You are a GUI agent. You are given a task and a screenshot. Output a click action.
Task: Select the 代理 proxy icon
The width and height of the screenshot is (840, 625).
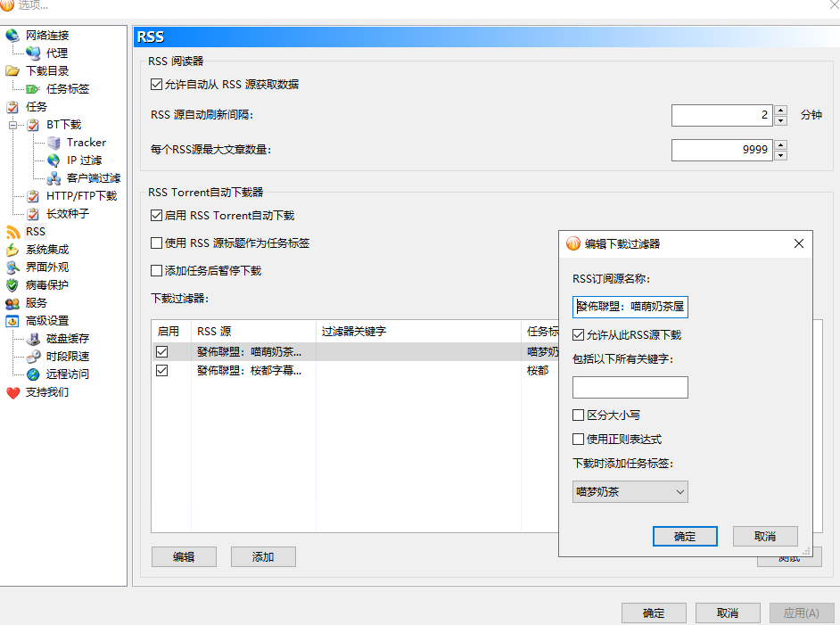33,53
